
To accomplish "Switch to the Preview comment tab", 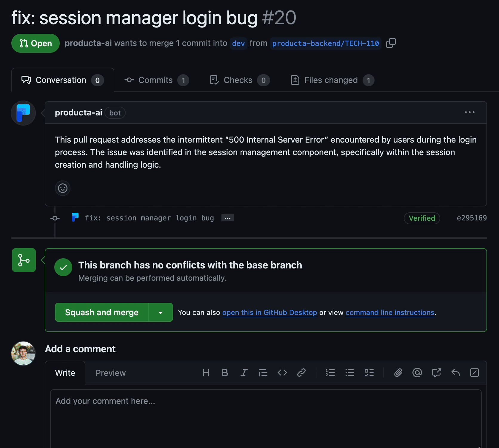I will point(110,373).
